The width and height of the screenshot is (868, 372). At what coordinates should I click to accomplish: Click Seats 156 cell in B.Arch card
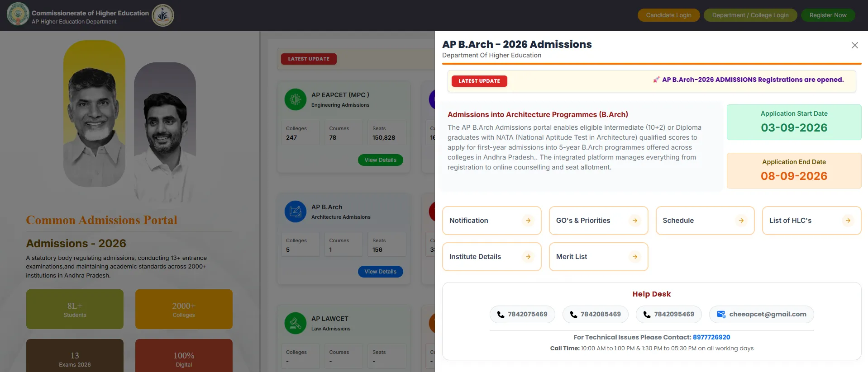click(x=387, y=244)
